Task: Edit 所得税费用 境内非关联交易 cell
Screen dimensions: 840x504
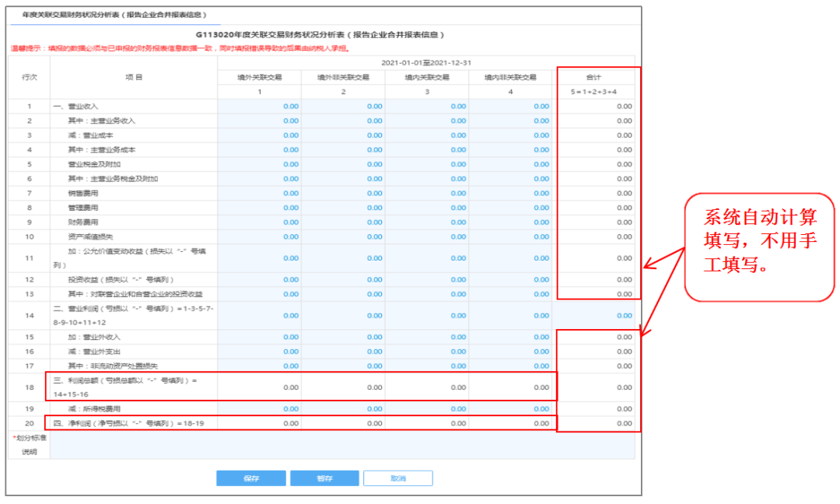Action: click(510, 408)
